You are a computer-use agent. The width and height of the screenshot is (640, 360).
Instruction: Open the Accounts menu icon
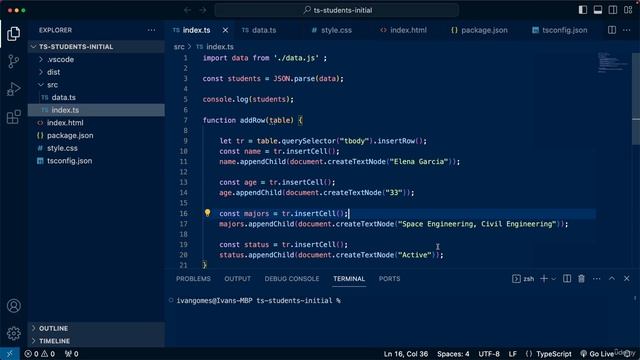tap(13, 306)
